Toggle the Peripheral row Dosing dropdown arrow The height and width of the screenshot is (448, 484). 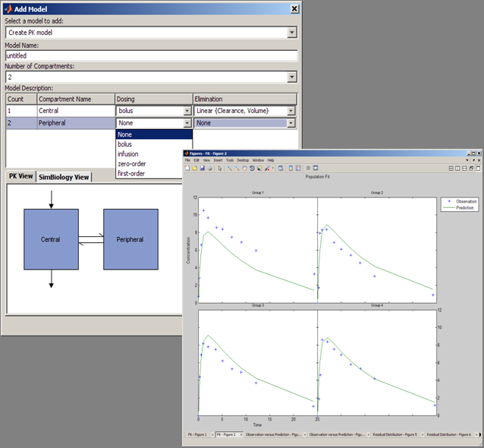pyautogui.click(x=187, y=123)
